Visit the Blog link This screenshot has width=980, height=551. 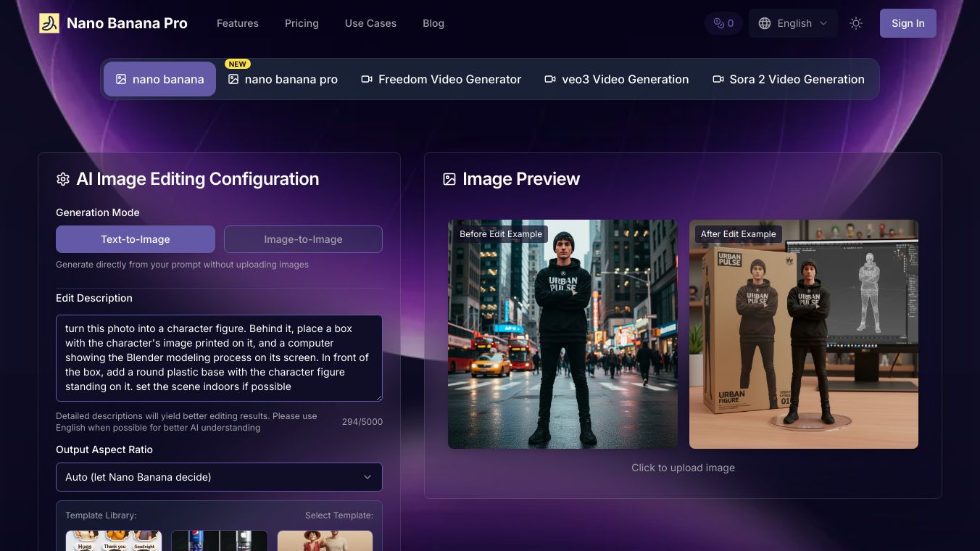click(x=433, y=23)
